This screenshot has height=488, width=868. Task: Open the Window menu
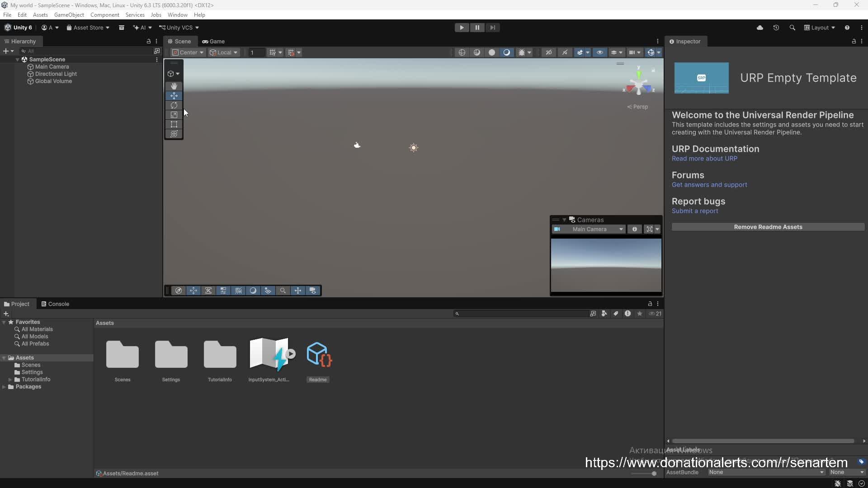[x=177, y=15]
